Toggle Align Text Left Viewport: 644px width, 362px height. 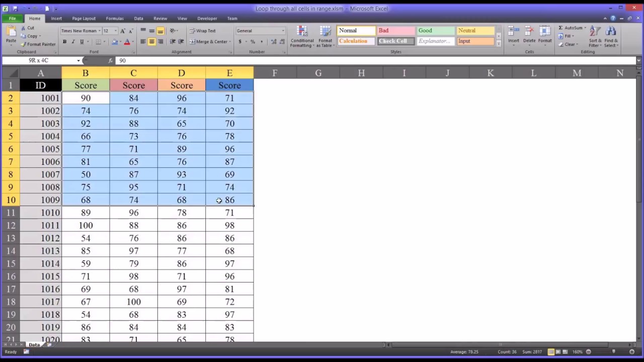143,42
